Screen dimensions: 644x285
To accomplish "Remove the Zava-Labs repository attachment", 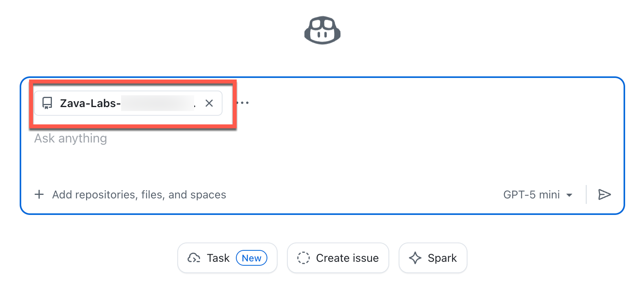I will (x=209, y=103).
